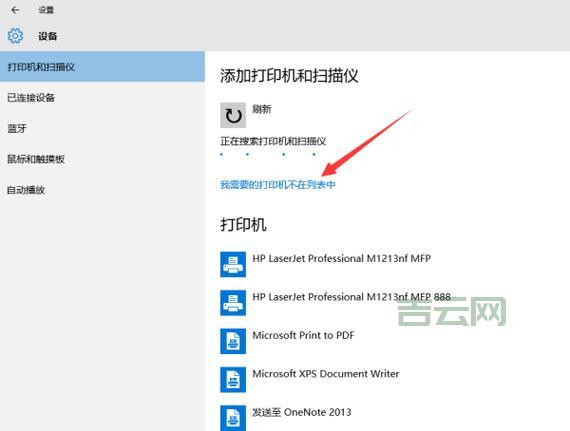Click the 打印机 section heading
570x431 pixels.
(x=243, y=225)
